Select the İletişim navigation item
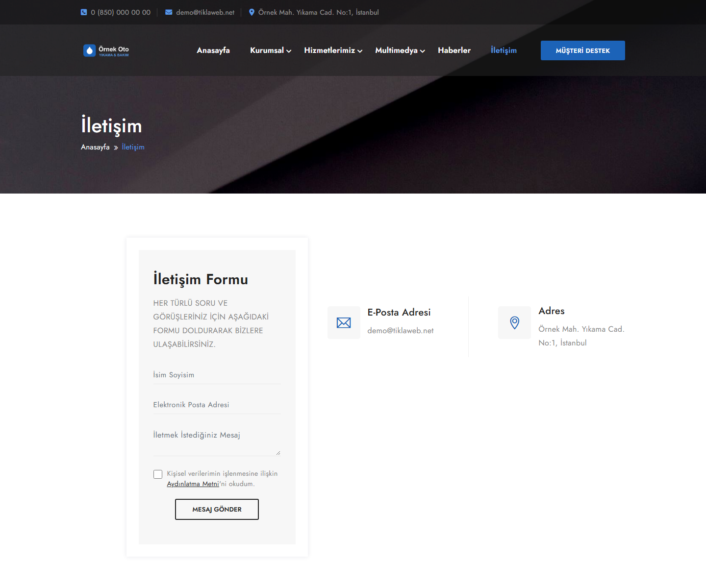 504,50
